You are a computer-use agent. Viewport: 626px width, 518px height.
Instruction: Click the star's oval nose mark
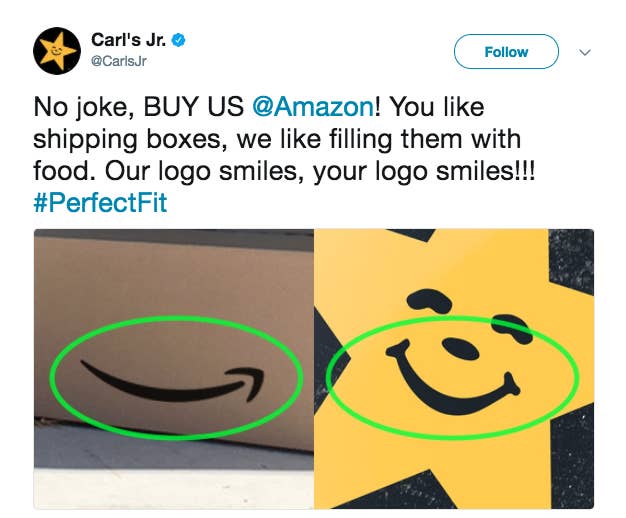(460, 348)
